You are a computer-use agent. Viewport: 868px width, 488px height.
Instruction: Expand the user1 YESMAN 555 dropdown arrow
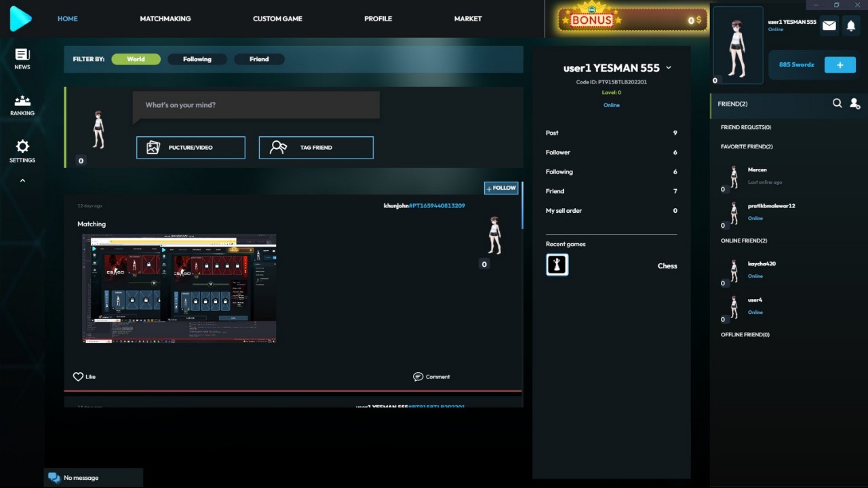669,68
